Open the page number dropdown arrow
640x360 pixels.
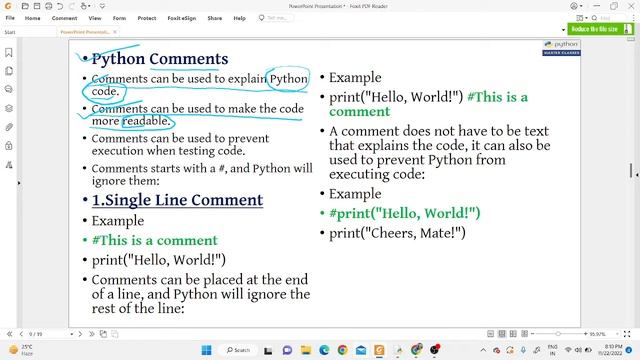pos(71,334)
